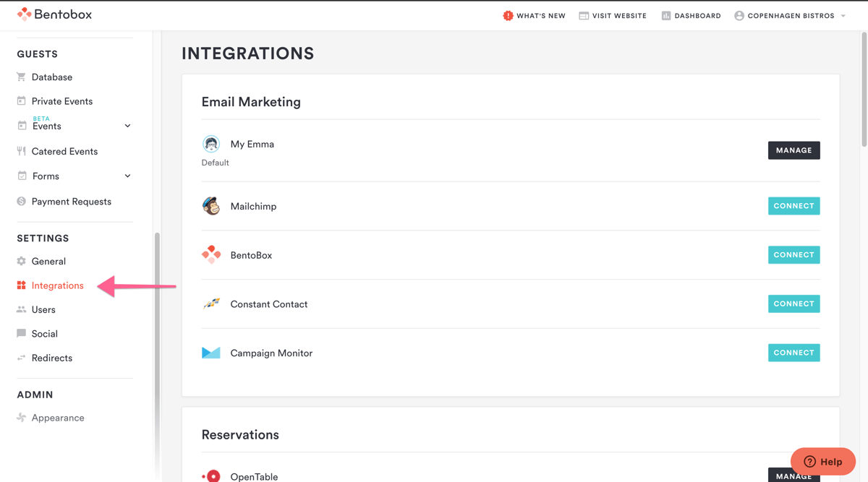868x482 pixels.
Task: Click the Private Events calendar icon
Action: point(21,101)
